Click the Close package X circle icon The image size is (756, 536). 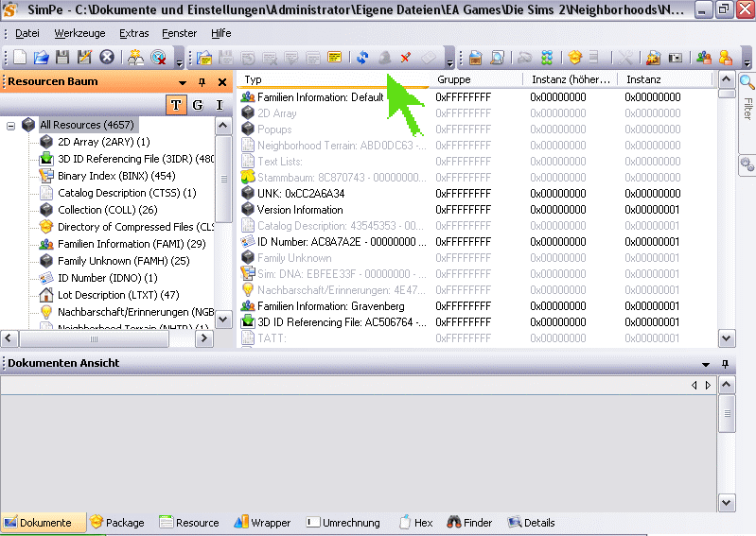tap(107, 58)
